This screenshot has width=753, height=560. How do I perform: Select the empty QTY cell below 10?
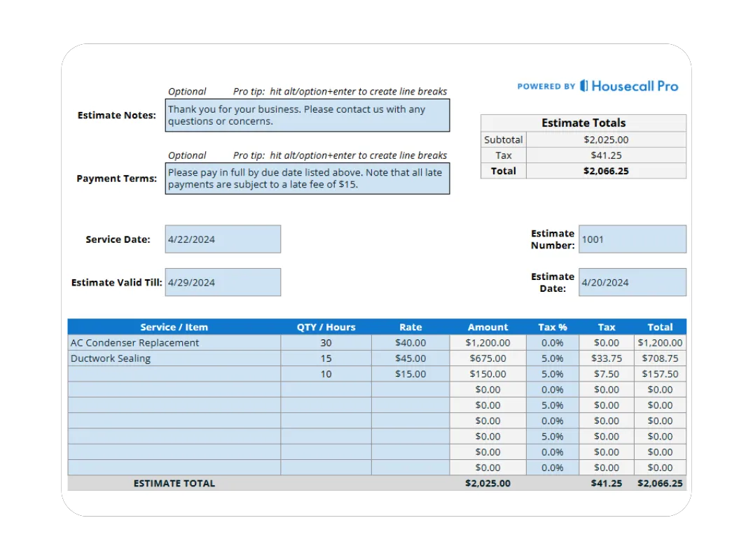click(x=326, y=389)
